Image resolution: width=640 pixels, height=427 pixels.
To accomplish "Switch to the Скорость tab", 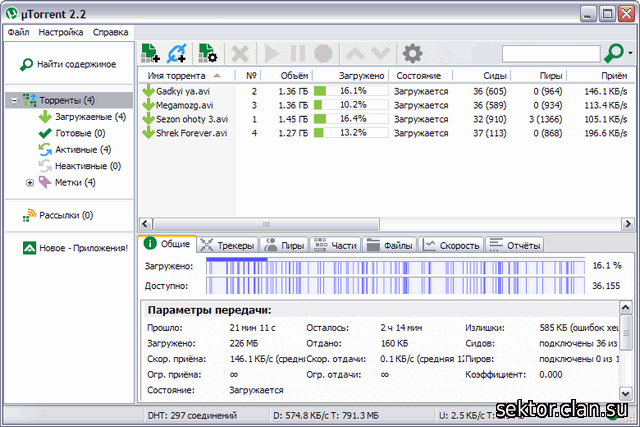I will pyautogui.click(x=451, y=245).
